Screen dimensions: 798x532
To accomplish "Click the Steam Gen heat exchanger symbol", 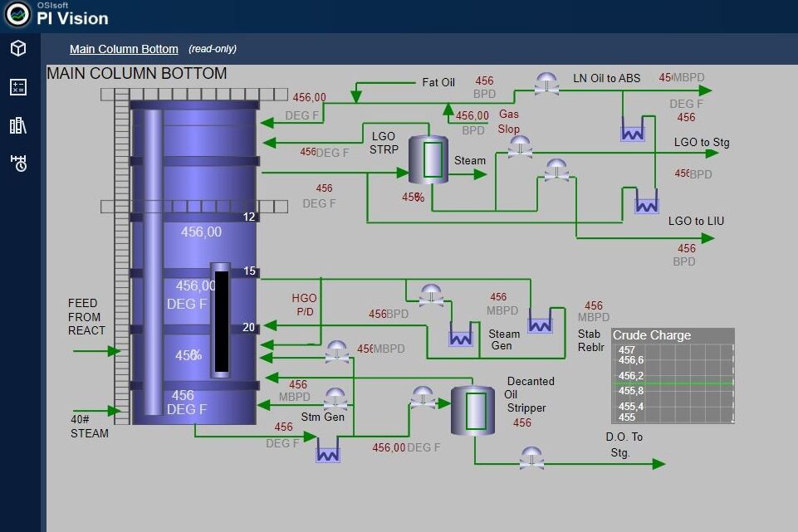I will (461, 334).
